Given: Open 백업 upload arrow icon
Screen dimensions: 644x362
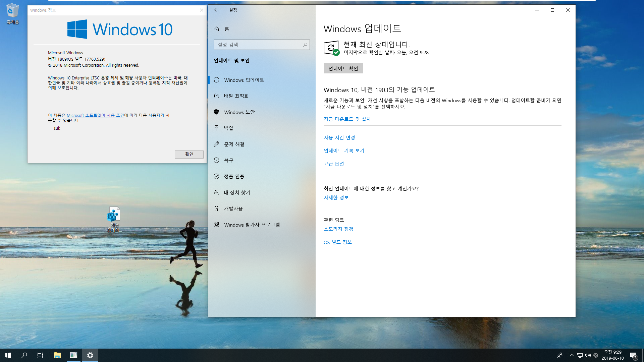Looking at the screenshot, I should pos(216,128).
